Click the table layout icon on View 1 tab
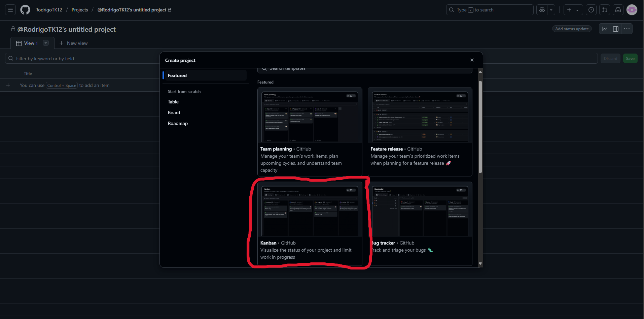 [x=19, y=43]
